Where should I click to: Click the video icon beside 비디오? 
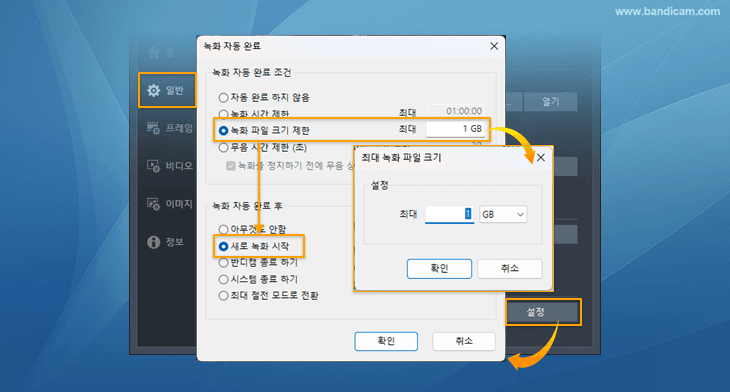153,166
